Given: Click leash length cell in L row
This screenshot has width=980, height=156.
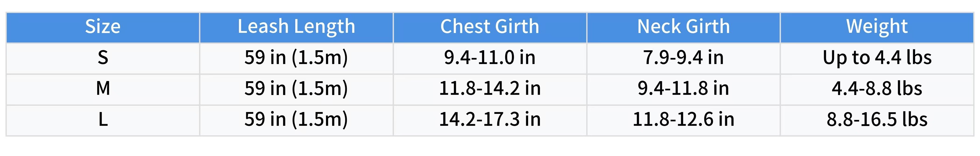Looking at the screenshot, I should [x=296, y=120].
